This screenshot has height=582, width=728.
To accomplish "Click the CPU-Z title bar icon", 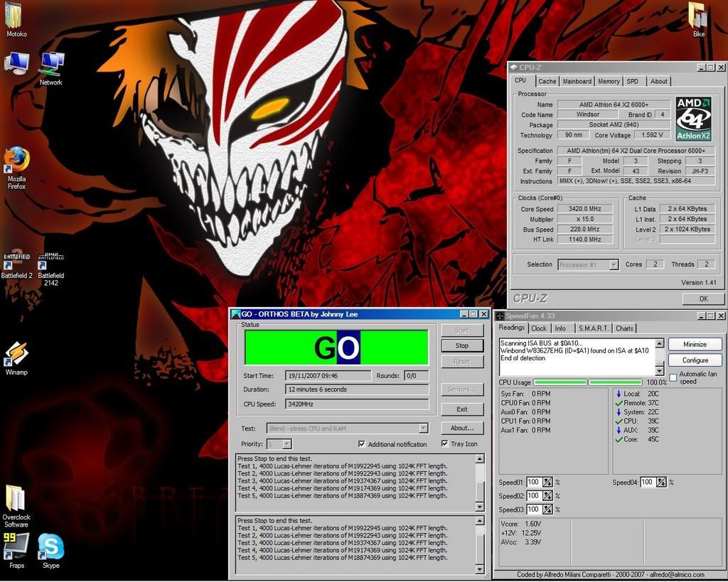I will point(514,68).
